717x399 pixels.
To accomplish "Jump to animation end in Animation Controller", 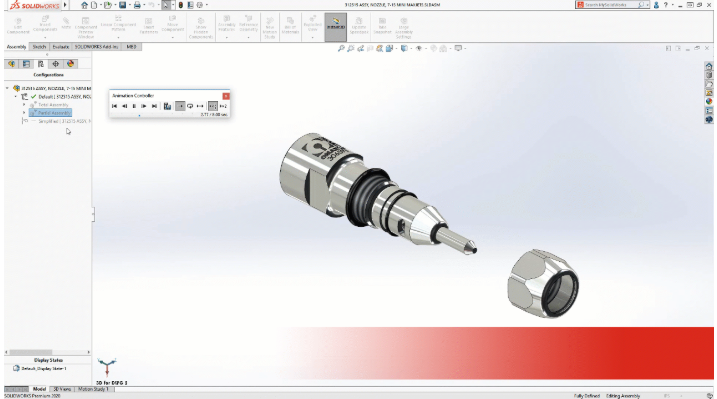I will coord(155,106).
